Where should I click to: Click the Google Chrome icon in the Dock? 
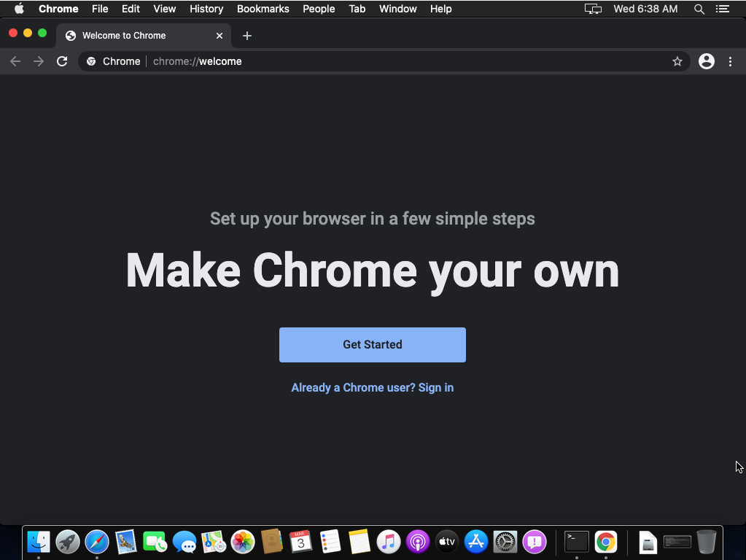coord(606,542)
